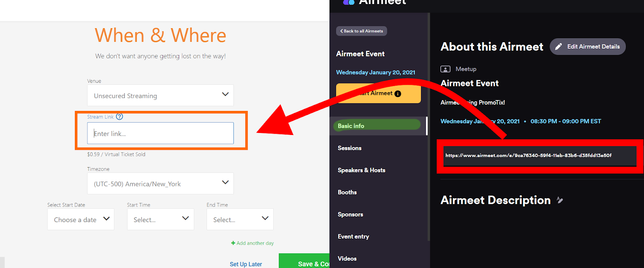Click the 'Wednesday January 20, 2021' date in sidebar
The height and width of the screenshot is (268, 644).
click(376, 72)
